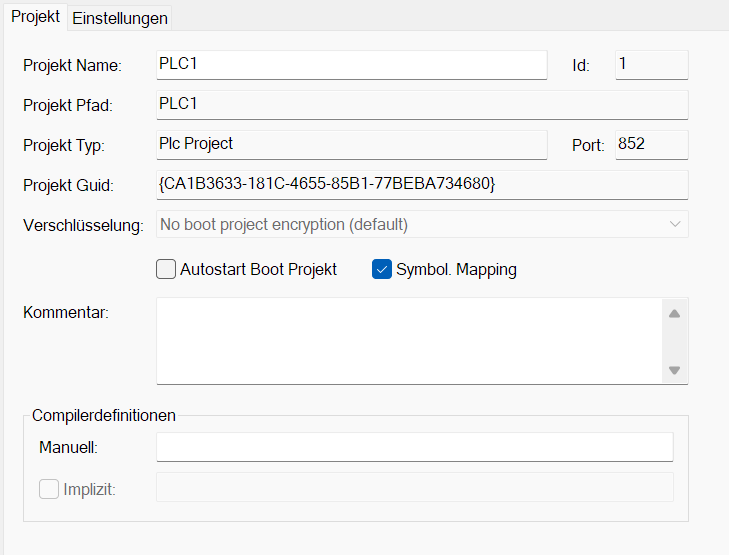The height and width of the screenshot is (555, 729).
Task: Click the Verschlüsselung label text
Action: tap(83, 225)
